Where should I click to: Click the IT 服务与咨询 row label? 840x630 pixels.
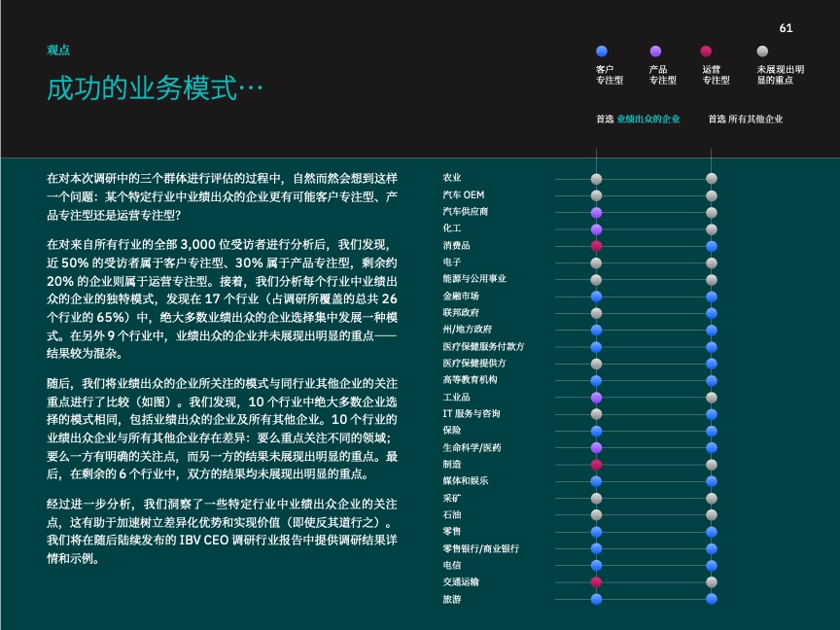472,413
